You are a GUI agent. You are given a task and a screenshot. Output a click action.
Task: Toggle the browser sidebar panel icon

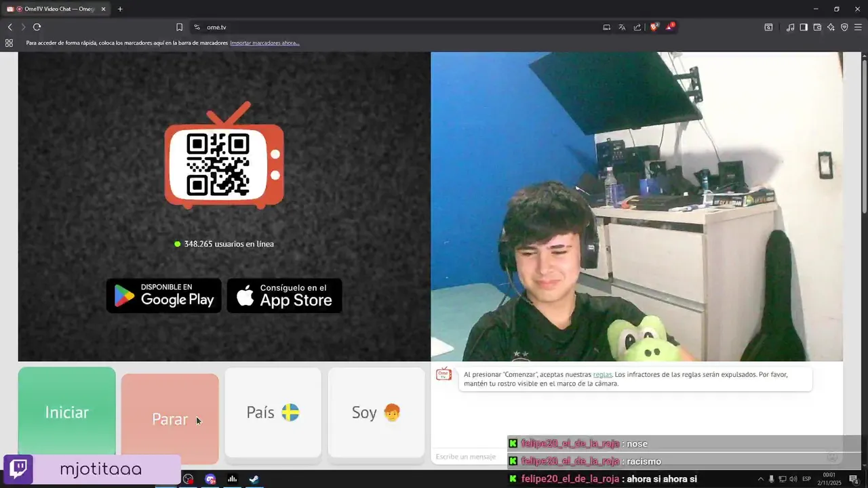pos(804,27)
